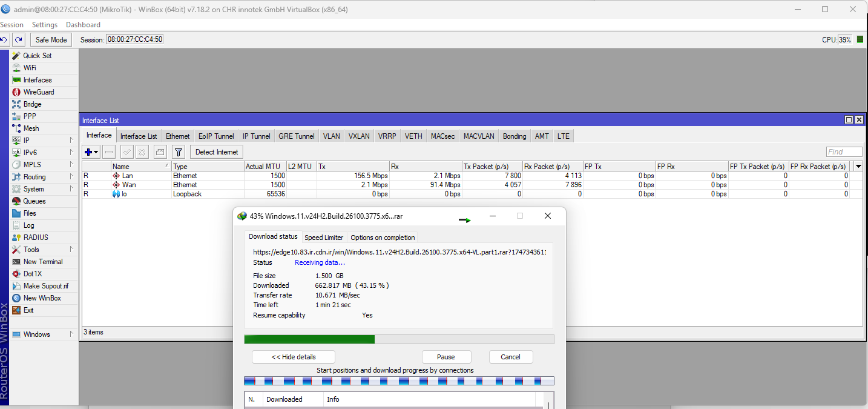Expand the Tools submenu
Screen dimensions: 868x409
point(71,249)
